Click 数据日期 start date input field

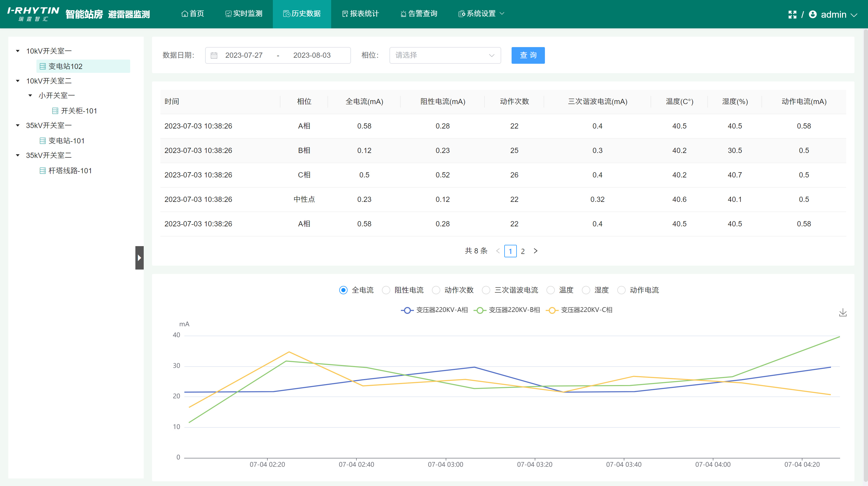[x=243, y=55]
